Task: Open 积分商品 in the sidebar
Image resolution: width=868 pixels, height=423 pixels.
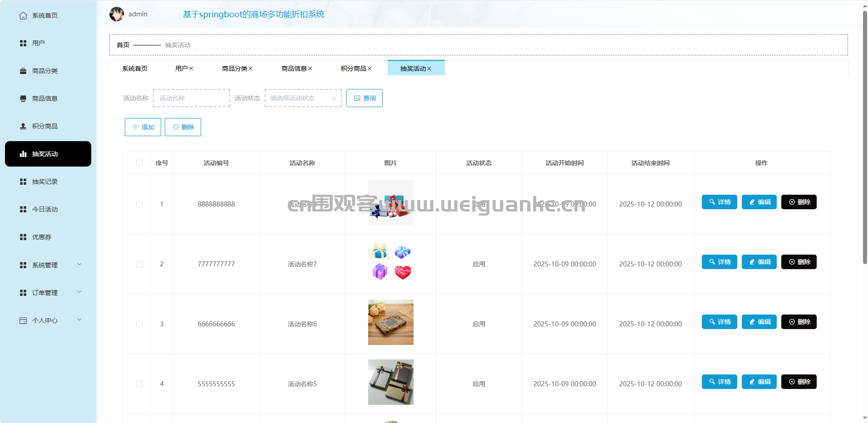Action: 44,126
